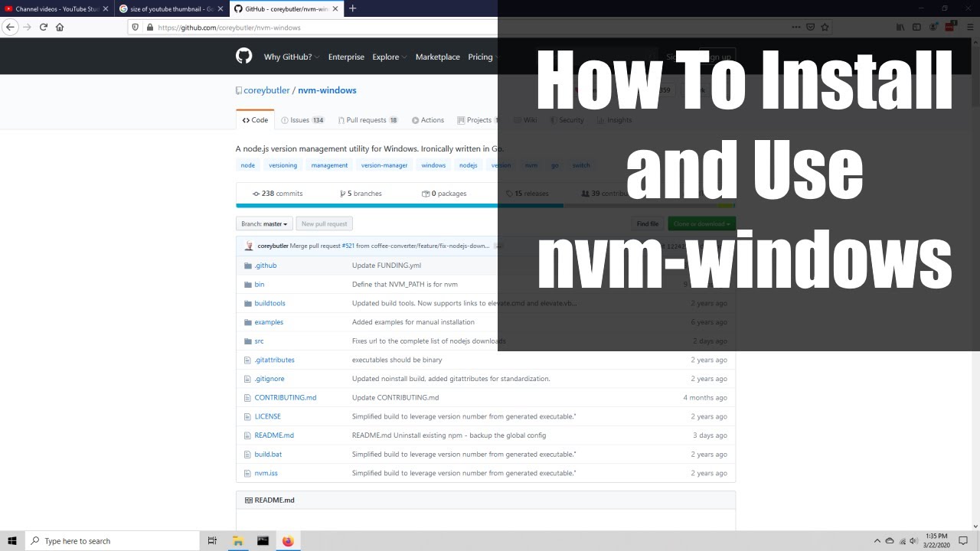Close the GitHub coreybutler/nvm-windows browser tab
The height and width of the screenshot is (551, 980).
[335, 8]
